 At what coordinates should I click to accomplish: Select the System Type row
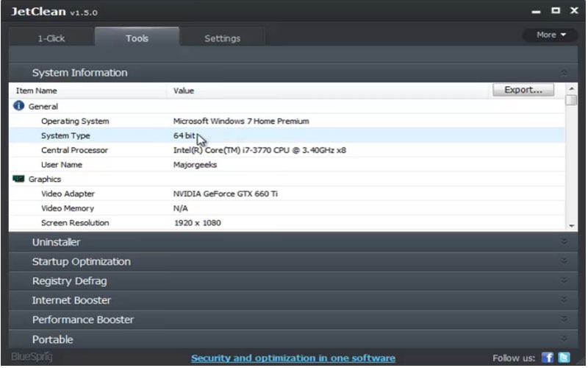coord(287,135)
